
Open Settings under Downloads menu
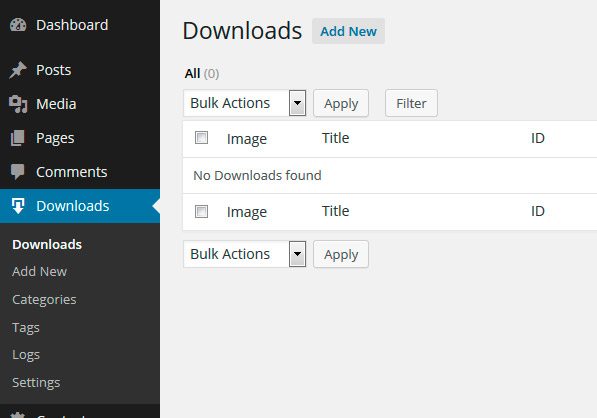click(36, 383)
